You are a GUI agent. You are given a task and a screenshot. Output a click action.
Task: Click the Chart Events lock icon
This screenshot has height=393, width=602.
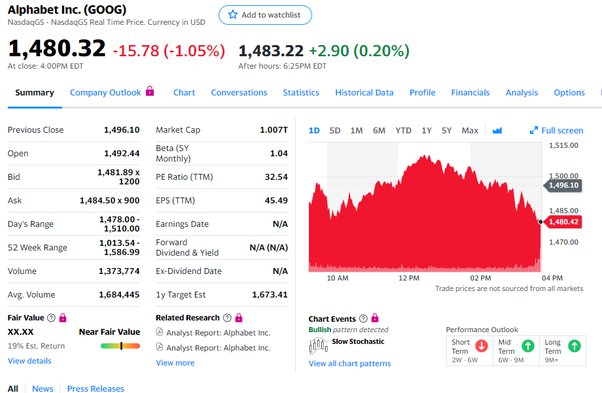[375, 318]
